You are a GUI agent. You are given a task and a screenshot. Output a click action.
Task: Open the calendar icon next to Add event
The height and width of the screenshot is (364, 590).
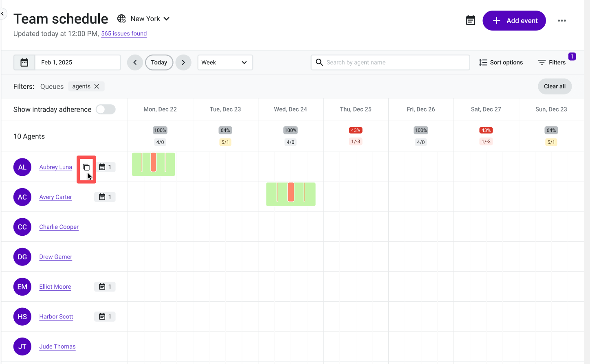click(471, 20)
